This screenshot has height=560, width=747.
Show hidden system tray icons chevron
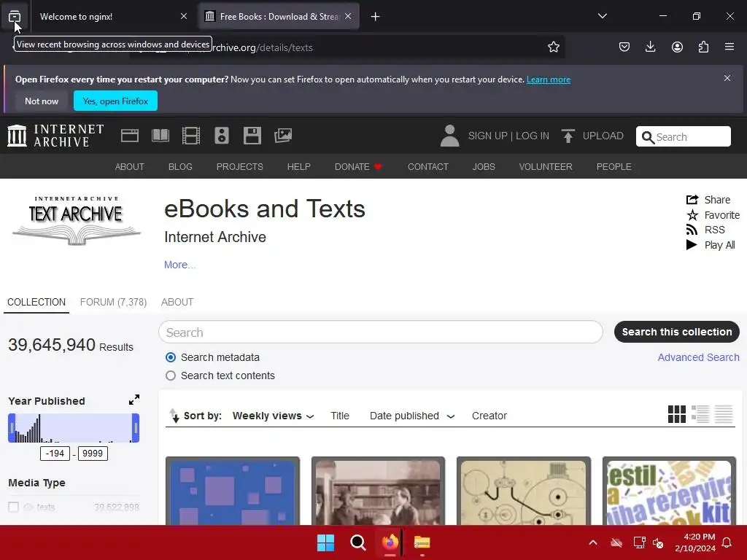pos(592,542)
